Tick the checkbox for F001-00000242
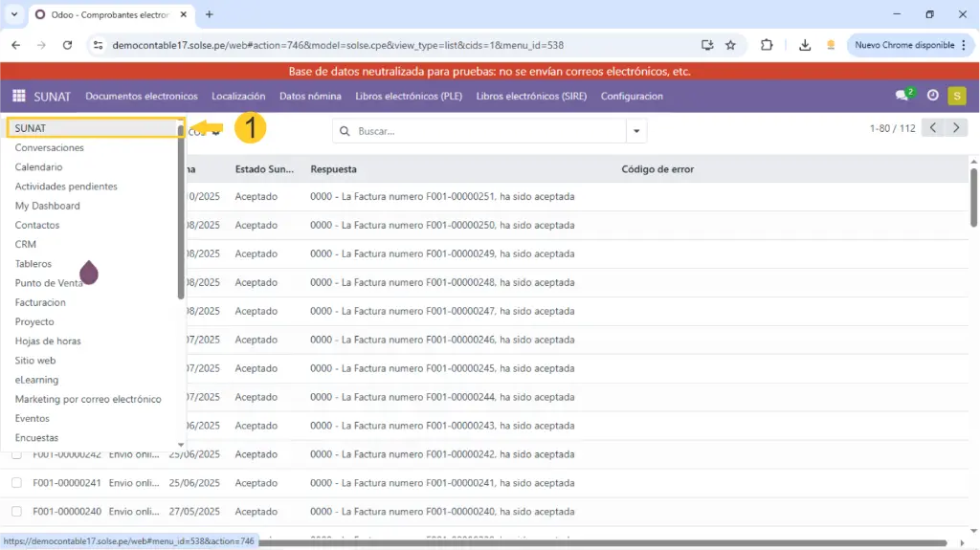980x550 pixels. (17, 454)
